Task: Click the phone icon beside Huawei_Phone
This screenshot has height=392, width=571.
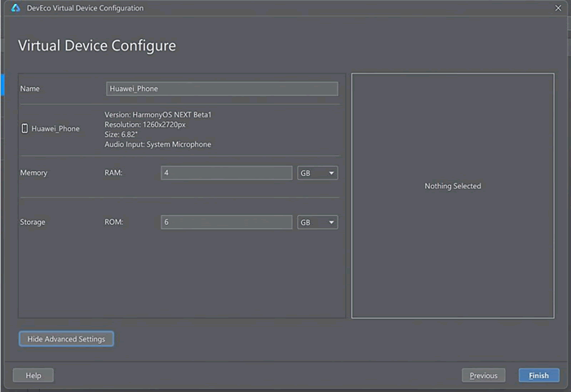Action: tap(24, 129)
